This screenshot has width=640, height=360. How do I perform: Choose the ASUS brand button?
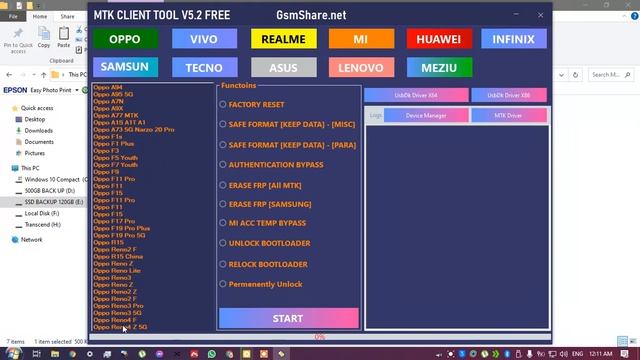[x=284, y=67]
